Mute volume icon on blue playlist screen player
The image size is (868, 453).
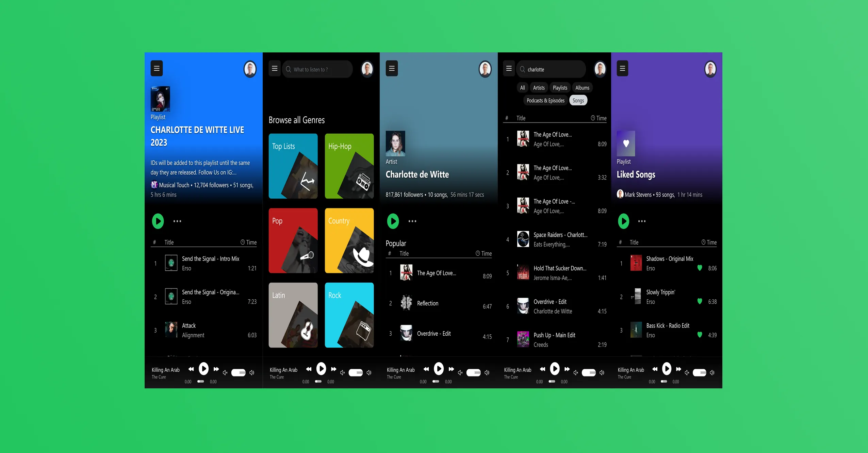click(x=225, y=373)
